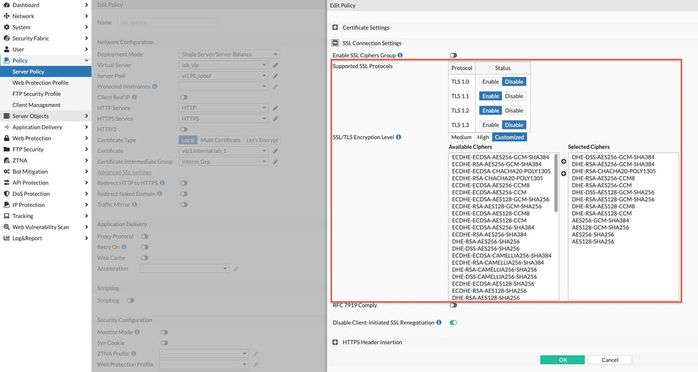Click the DoS Protection shield icon
The width and height of the screenshot is (698, 372).
[7, 194]
